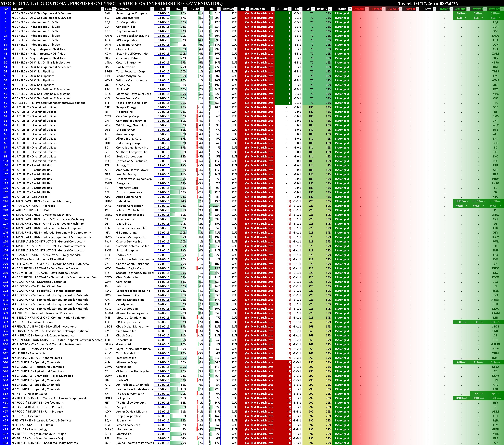This screenshot has width=504, height=445.
Task: Open the 1Strongest column filter arrow
Action: 502,9
